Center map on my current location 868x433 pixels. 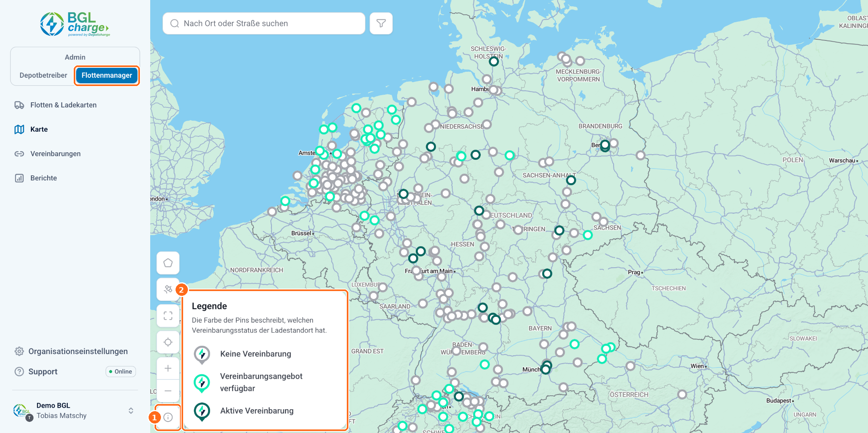click(x=168, y=342)
